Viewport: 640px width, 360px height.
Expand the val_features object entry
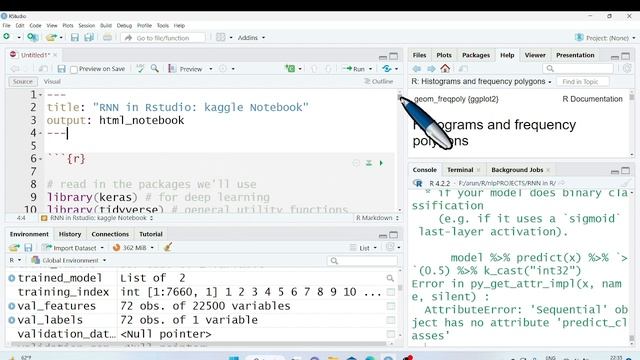click(x=11, y=306)
